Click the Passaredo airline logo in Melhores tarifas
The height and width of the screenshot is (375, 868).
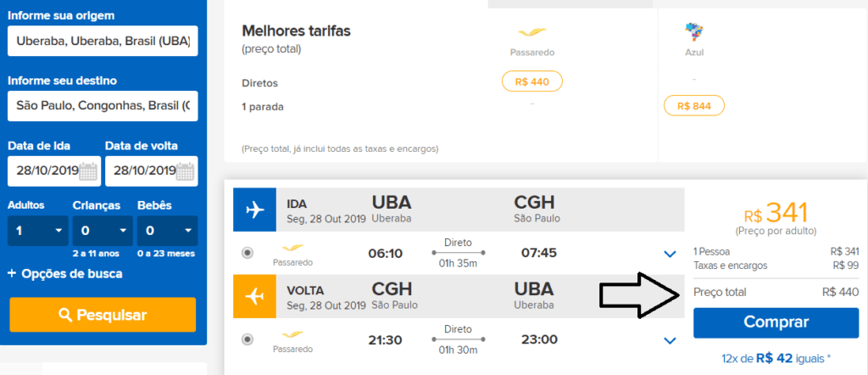[532, 33]
